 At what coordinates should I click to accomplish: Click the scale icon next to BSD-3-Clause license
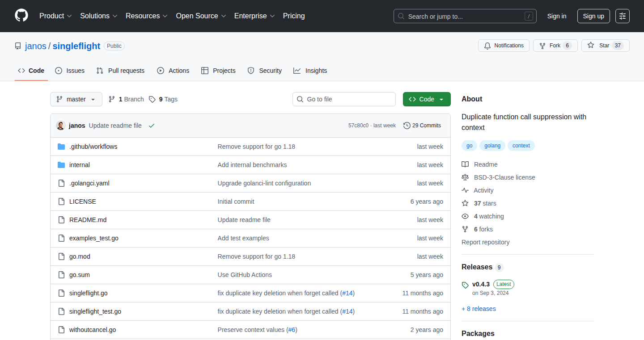coord(465,177)
